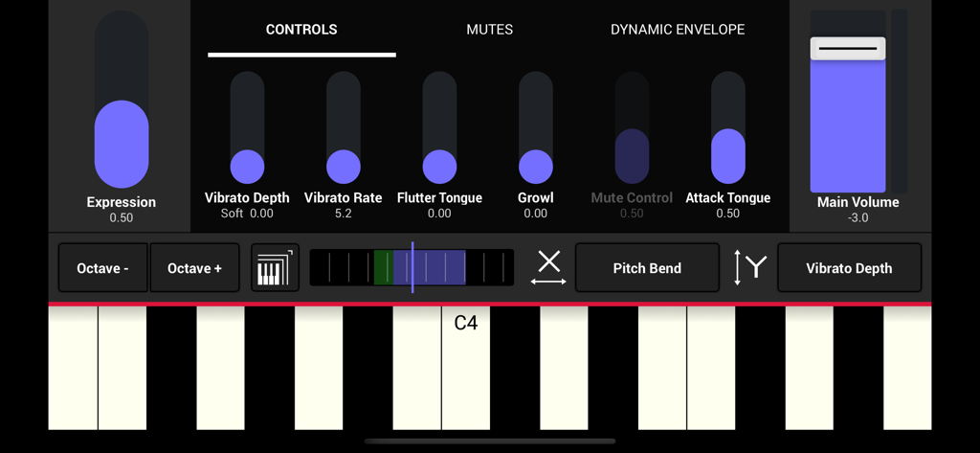Switch to the Mutes tab

click(489, 30)
